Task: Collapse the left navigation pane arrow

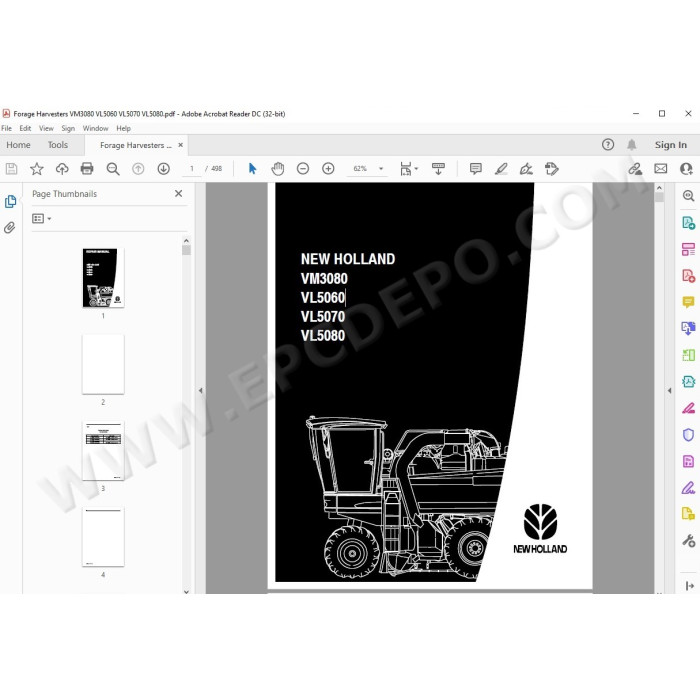Action: point(200,390)
